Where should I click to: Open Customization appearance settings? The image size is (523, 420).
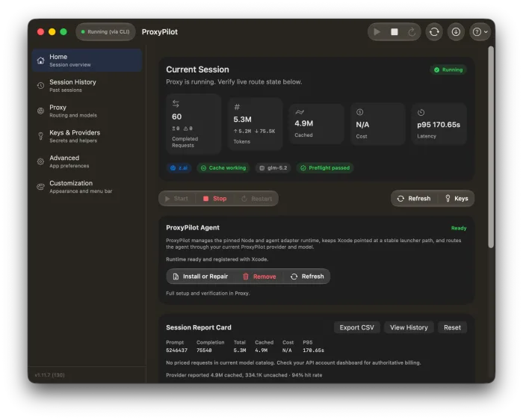(x=87, y=187)
